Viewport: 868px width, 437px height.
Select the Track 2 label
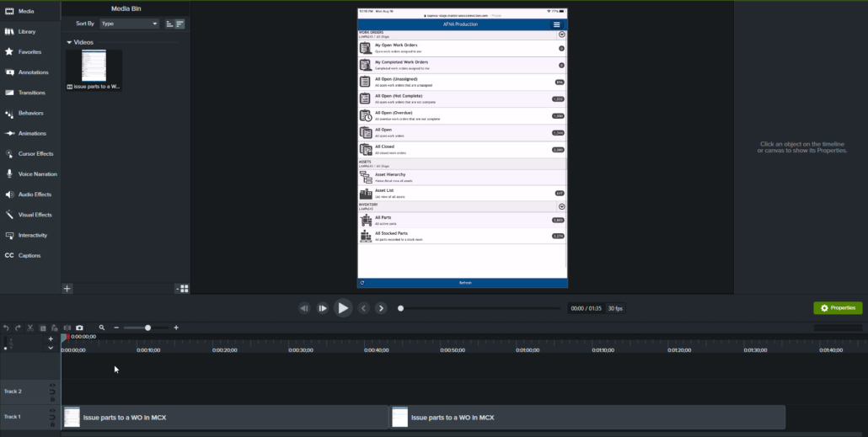[13, 392]
